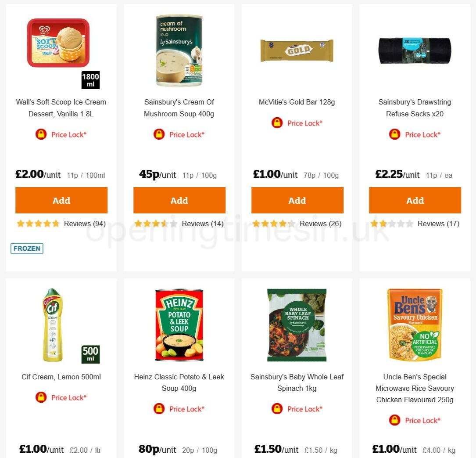This screenshot has height=458, width=476.
Task: Click the Price Lock icon for McVitie's Gold Bar
Action: pos(277,123)
